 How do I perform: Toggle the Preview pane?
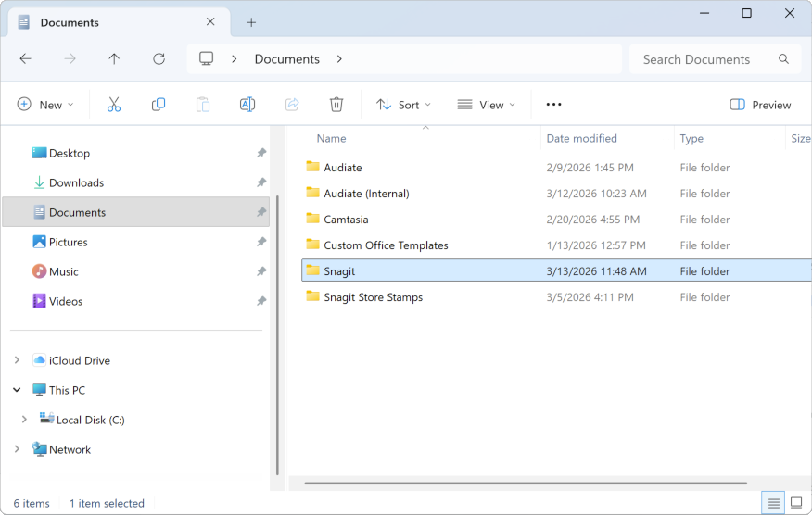pos(760,105)
